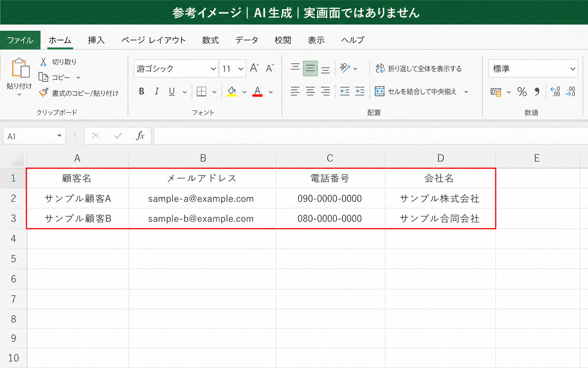The height and width of the screenshot is (368, 588).
Task: Click the orientation text-angle icon
Action: click(345, 68)
